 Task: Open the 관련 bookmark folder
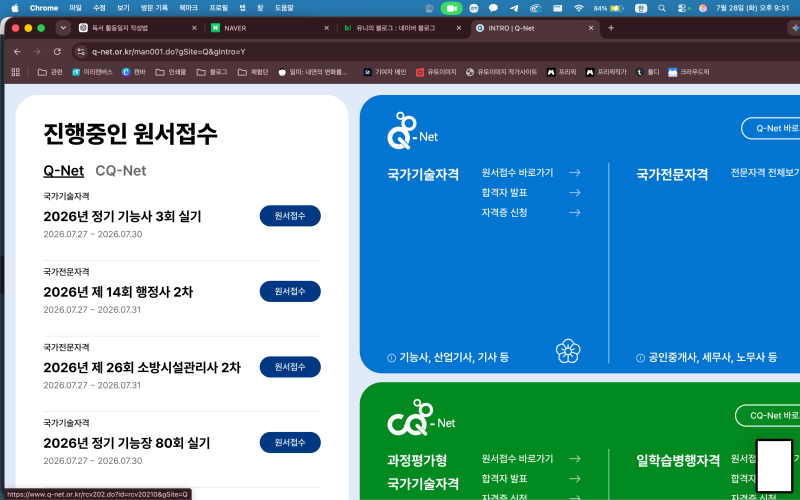tap(50, 72)
